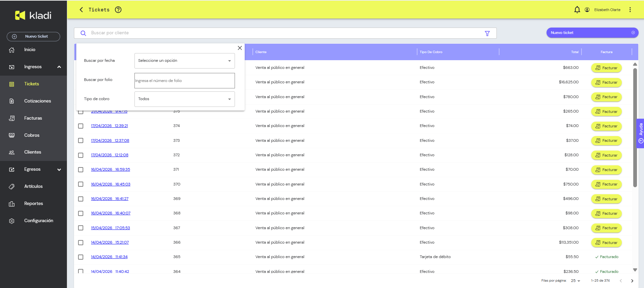Open ticket dated 14/04/2026 11:41:34
Image resolution: width=644 pixels, height=288 pixels.
click(109, 257)
